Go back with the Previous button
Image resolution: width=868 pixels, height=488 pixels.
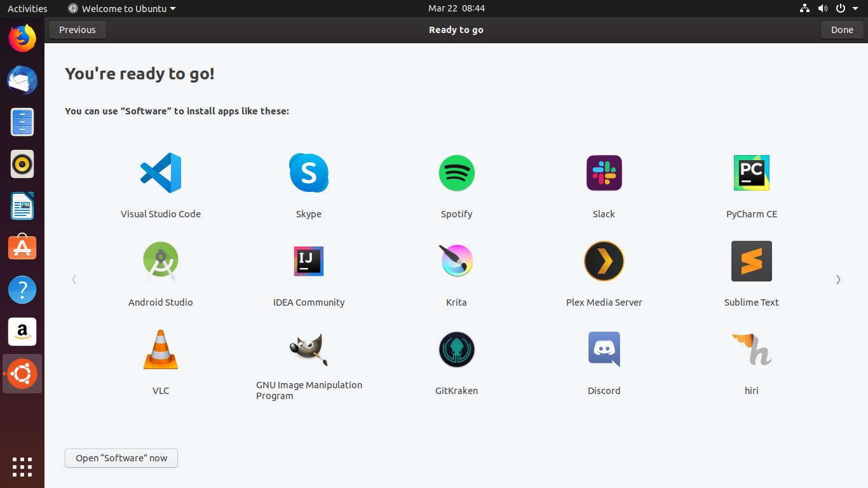[78, 30]
